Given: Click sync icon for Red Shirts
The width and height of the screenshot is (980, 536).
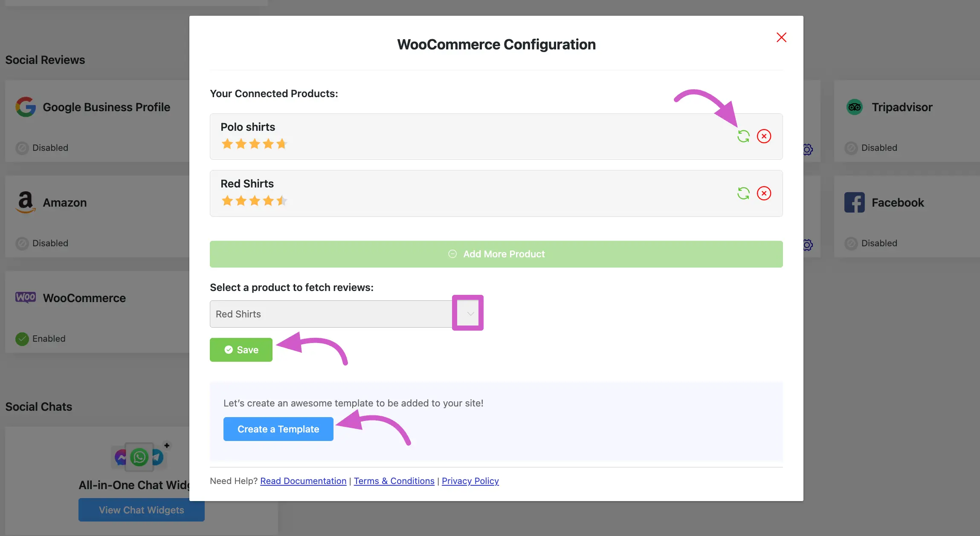Looking at the screenshot, I should click(743, 193).
